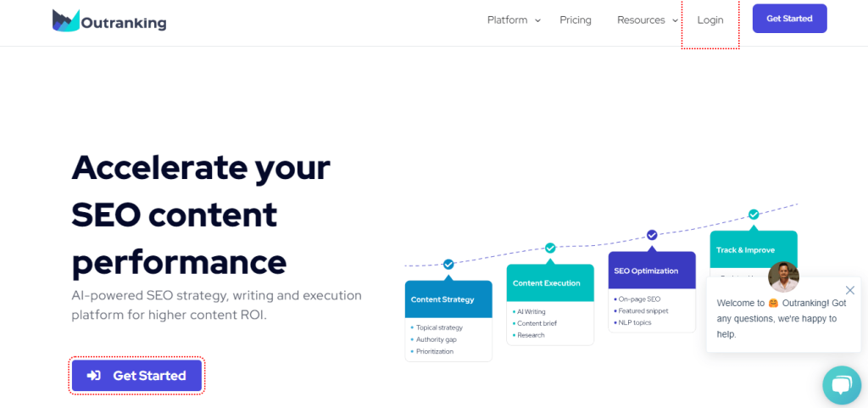This screenshot has width=868, height=408.
Task: Click the 'On-page SEO' bullet text
Action: tap(639, 299)
